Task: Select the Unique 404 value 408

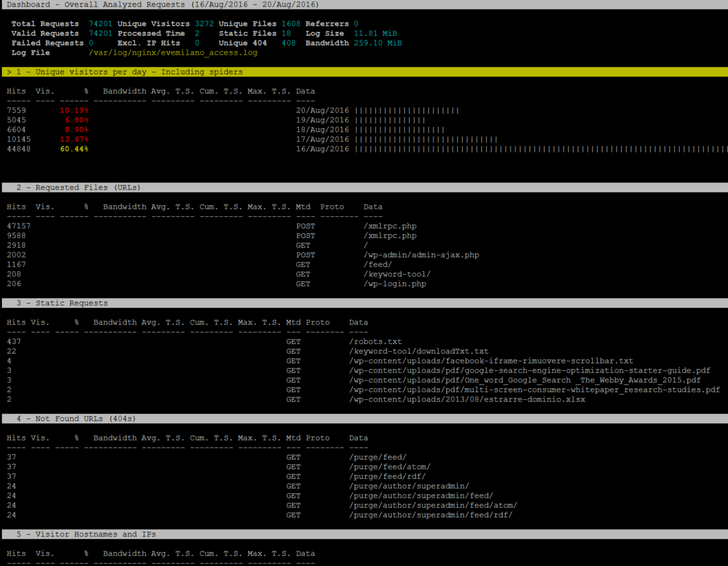Action: pos(289,43)
